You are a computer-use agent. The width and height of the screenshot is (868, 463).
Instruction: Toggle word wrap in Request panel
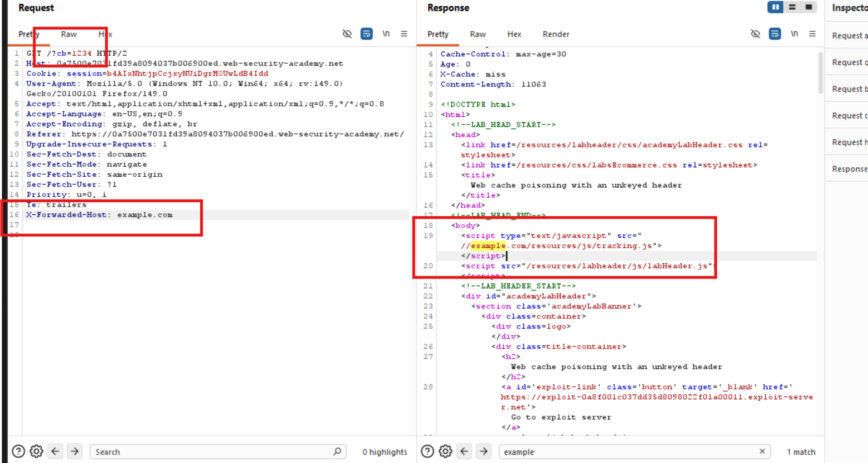pos(366,34)
